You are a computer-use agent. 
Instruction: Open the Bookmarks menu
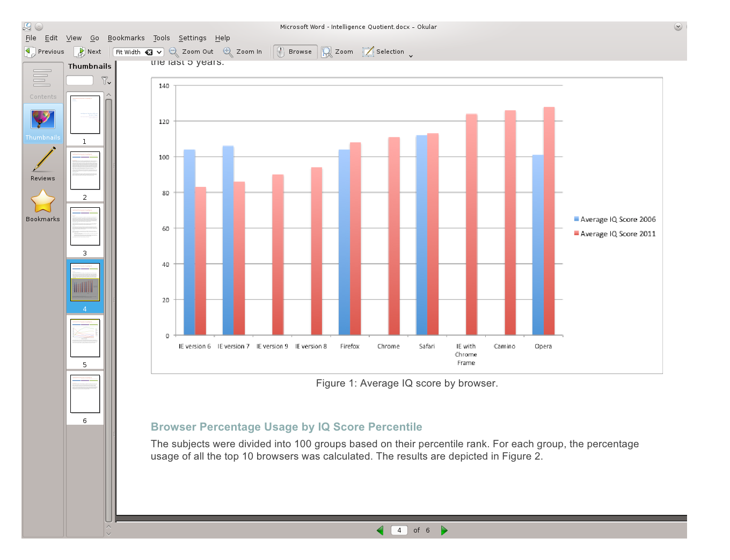coord(126,38)
